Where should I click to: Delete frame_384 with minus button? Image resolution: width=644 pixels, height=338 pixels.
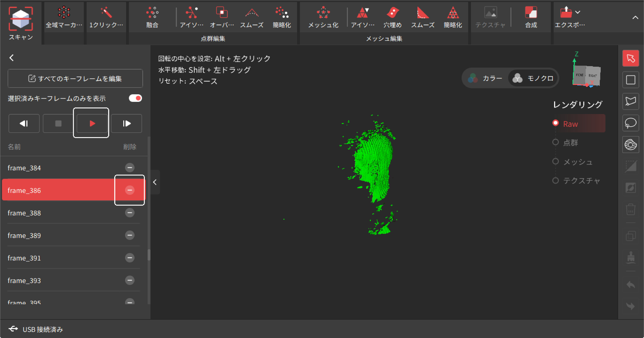click(x=130, y=168)
